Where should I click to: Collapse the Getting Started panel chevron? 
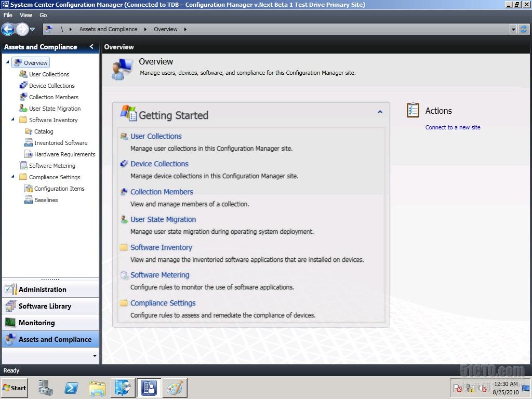(380, 112)
